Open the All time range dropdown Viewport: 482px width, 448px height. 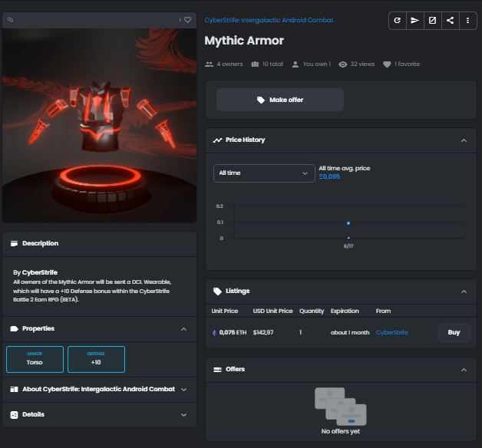[x=264, y=173]
